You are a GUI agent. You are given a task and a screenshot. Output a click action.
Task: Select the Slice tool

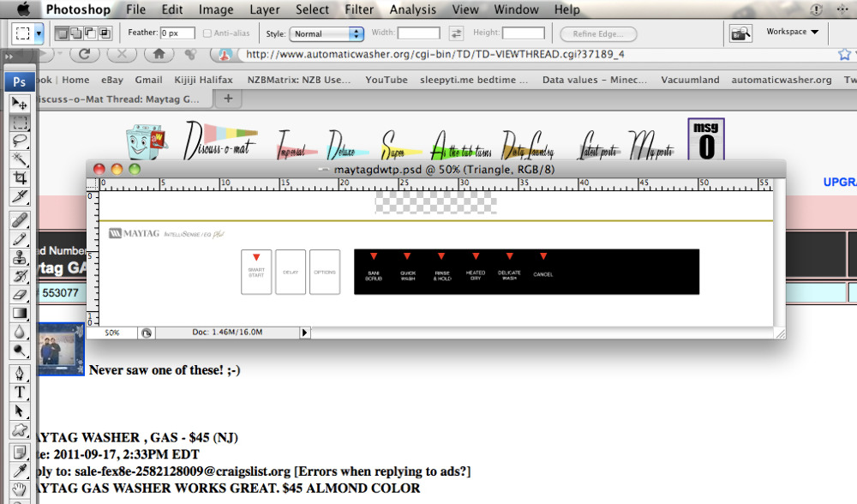pyautogui.click(x=19, y=197)
